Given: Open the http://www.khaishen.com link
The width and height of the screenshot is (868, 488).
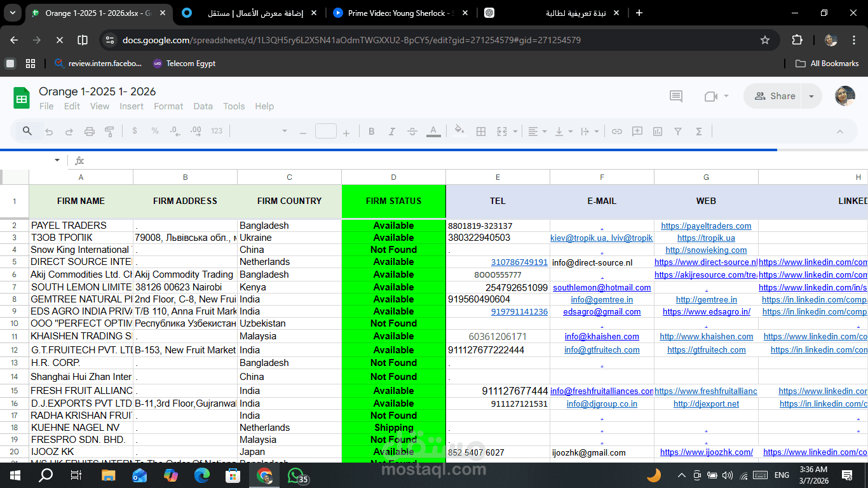Looking at the screenshot, I should (706, 336).
